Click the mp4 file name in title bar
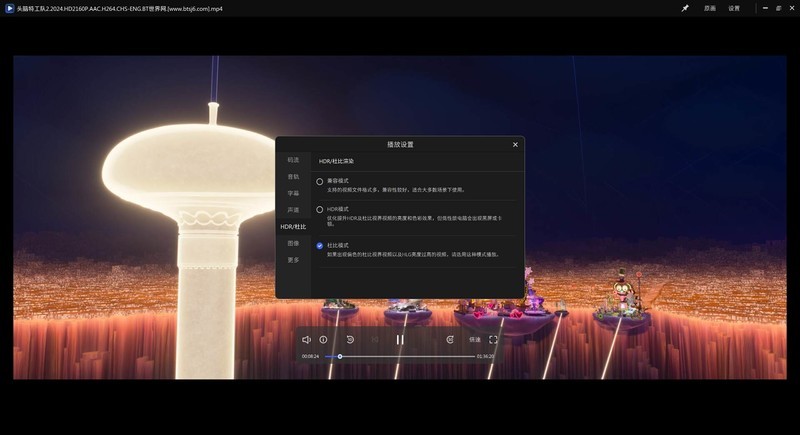This screenshot has width=800, height=435. click(120, 9)
